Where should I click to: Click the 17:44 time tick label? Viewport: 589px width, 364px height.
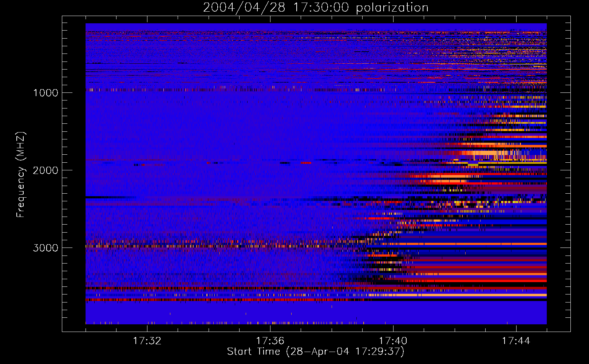point(516,341)
